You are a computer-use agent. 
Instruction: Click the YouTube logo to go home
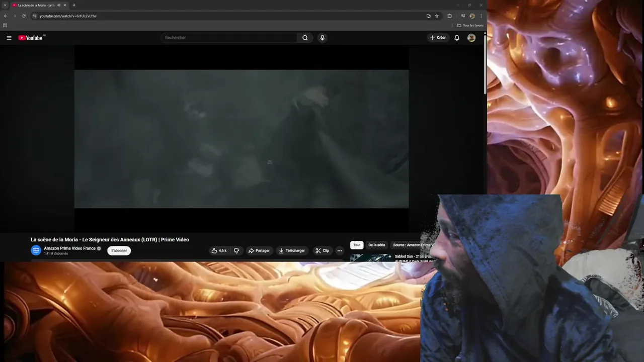click(31, 38)
